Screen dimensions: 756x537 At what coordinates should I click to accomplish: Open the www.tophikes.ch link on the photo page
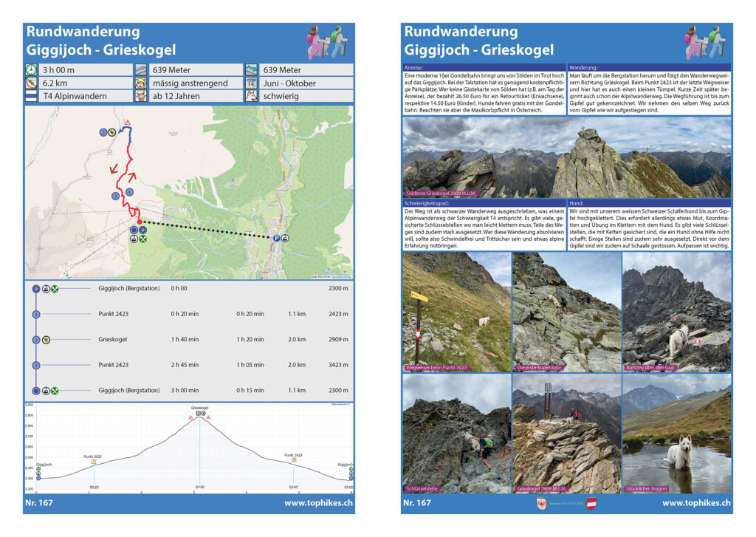pos(696,503)
